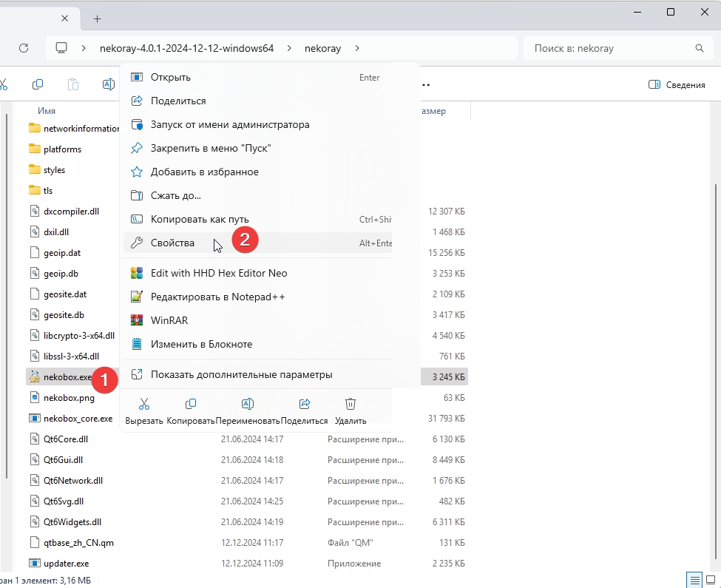Click the Cut scissors icon in context menu
This screenshot has height=588, width=721.
(x=144, y=405)
